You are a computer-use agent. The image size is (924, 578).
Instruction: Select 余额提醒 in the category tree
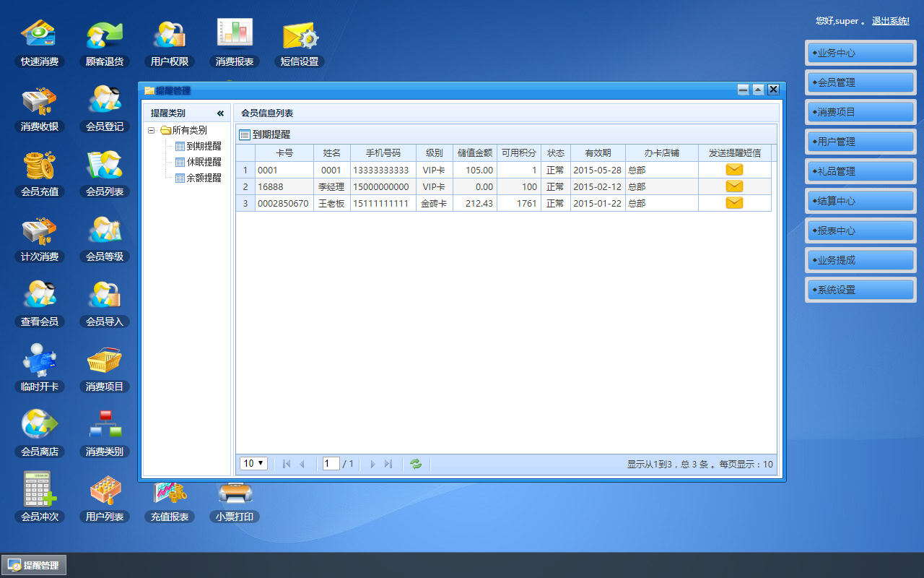click(x=204, y=178)
